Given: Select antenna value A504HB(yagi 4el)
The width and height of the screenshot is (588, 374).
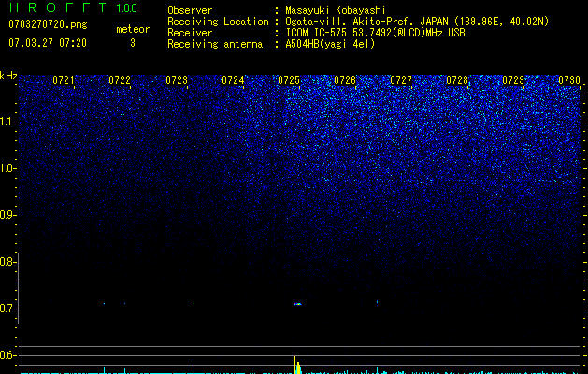Looking at the screenshot, I should [x=330, y=44].
